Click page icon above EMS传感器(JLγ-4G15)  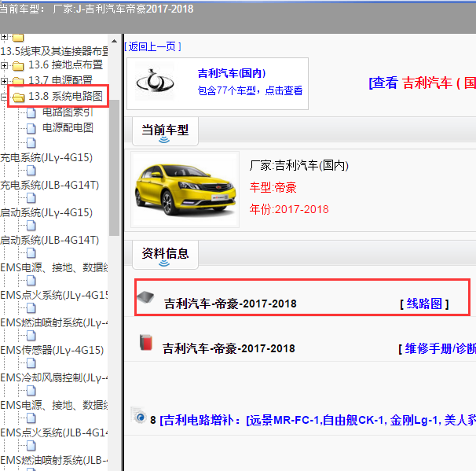[31, 336]
